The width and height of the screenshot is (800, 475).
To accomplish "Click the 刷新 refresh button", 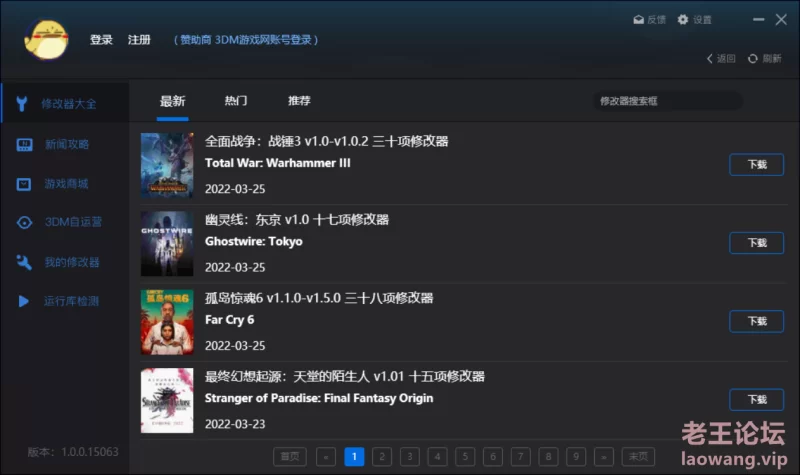I will point(764,59).
